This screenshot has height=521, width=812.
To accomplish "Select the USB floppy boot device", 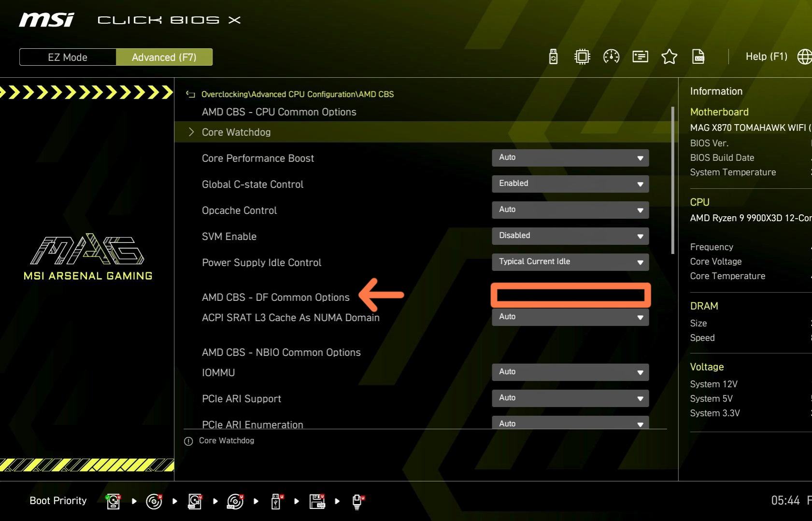I will point(317,501).
